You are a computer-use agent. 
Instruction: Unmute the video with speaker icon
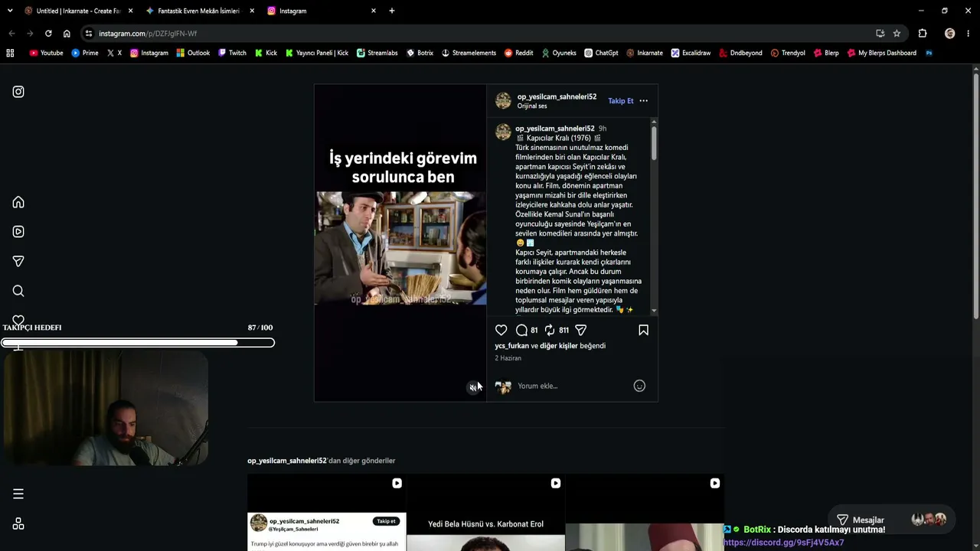pyautogui.click(x=473, y=387)
